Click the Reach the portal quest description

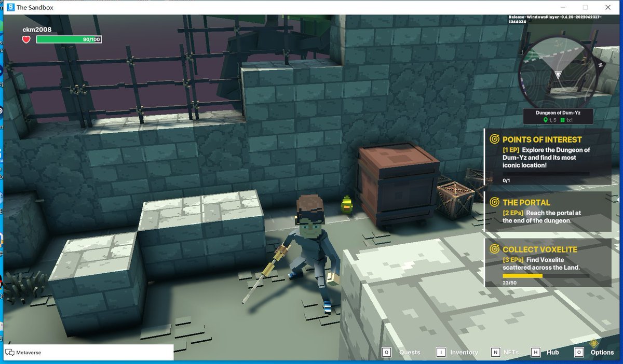tap(541, 217)
